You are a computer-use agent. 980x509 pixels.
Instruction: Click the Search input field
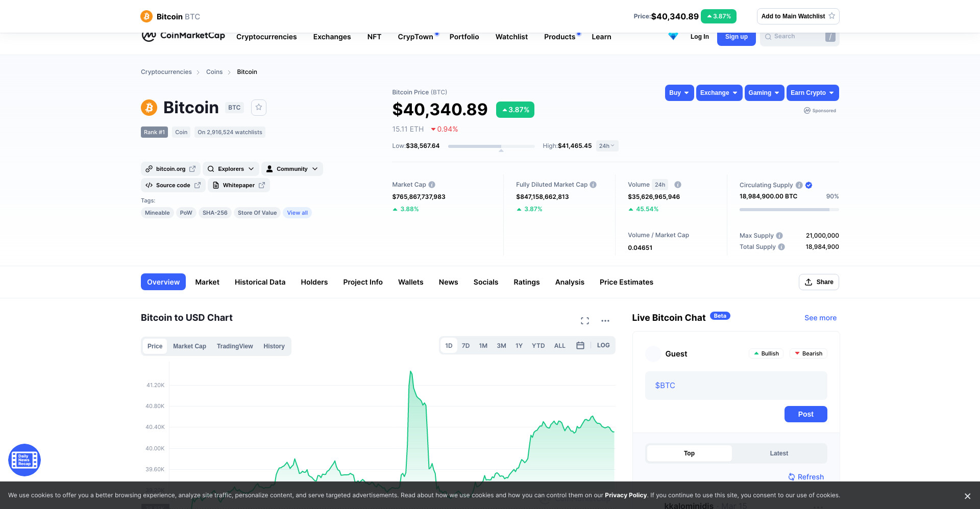pos(799,37)
